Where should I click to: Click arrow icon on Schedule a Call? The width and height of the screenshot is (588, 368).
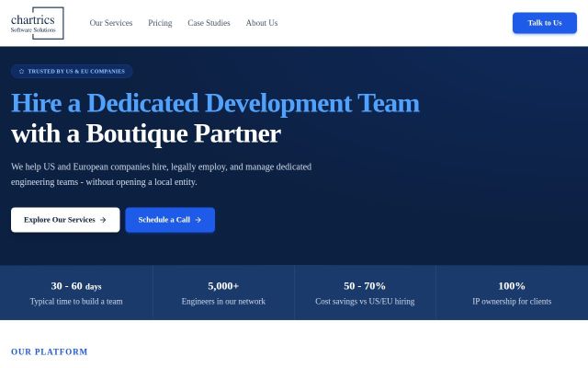(198, 220)
